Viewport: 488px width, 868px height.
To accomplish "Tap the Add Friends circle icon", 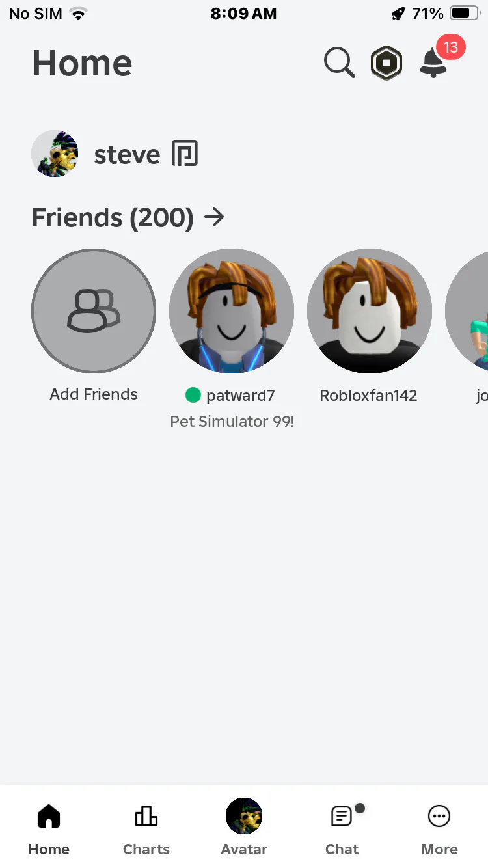I will point(94,311).
